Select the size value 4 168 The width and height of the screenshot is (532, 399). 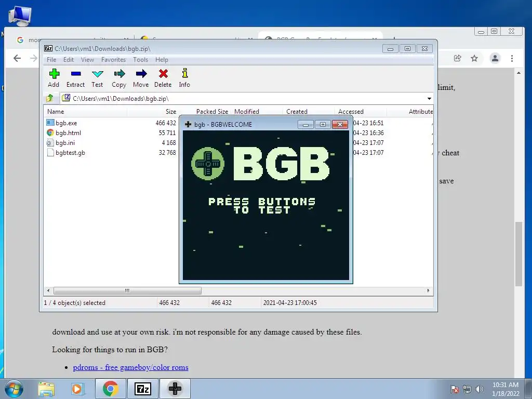tap(169, 142)
